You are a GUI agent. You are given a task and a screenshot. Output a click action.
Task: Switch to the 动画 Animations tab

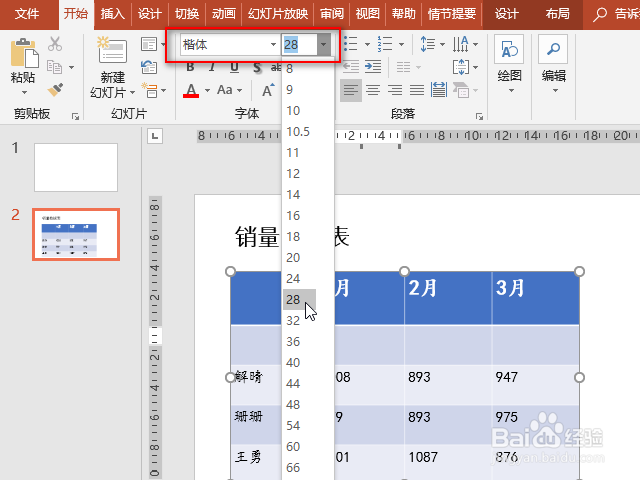click(223, 14)
